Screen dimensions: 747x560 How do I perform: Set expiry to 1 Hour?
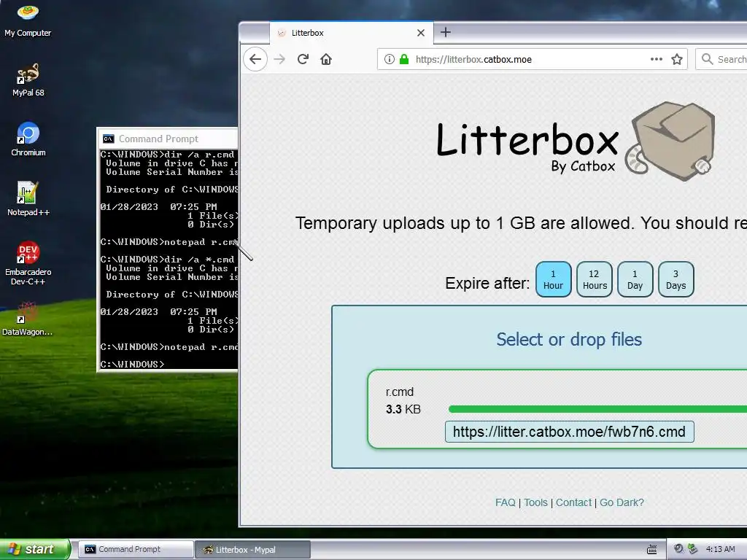(x=553, y=279)
